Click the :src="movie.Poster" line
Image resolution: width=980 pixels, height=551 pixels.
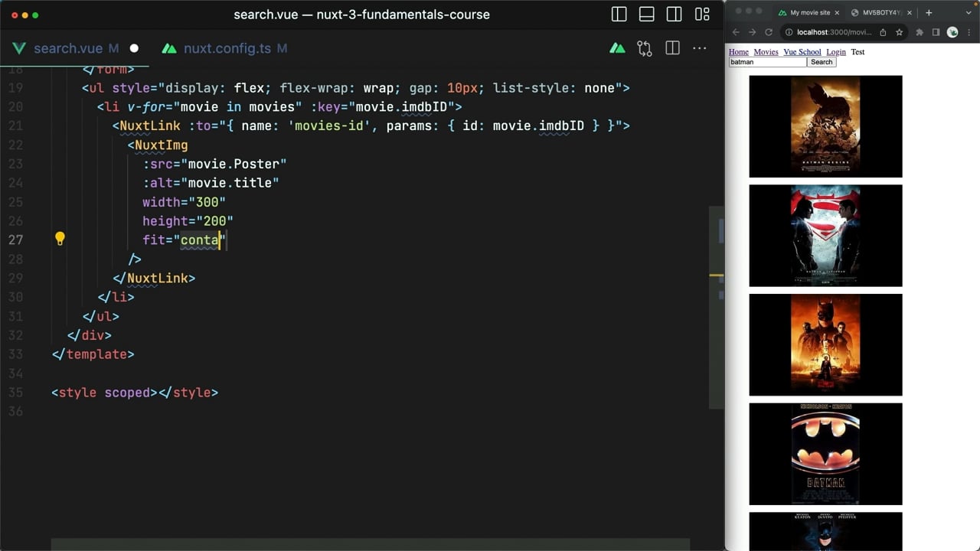click(x=214, y=164)
